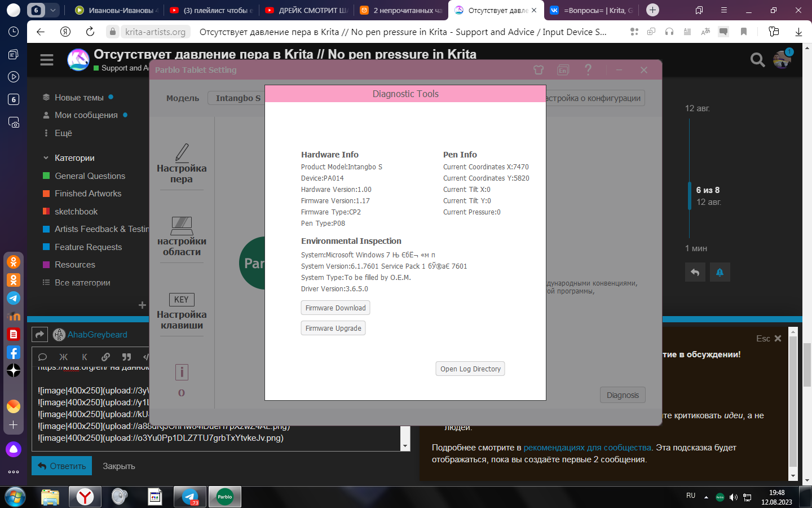812x508 pixels.
Task: Click the question mark help icon in Parblo window
Action: (x=588, y=69)
